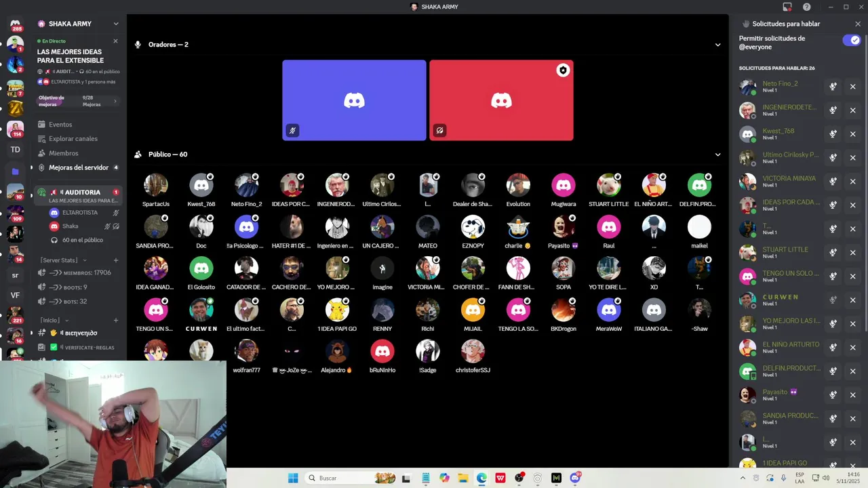
Task: Open the Discord help icon
Action: click(x=807, y=7)
